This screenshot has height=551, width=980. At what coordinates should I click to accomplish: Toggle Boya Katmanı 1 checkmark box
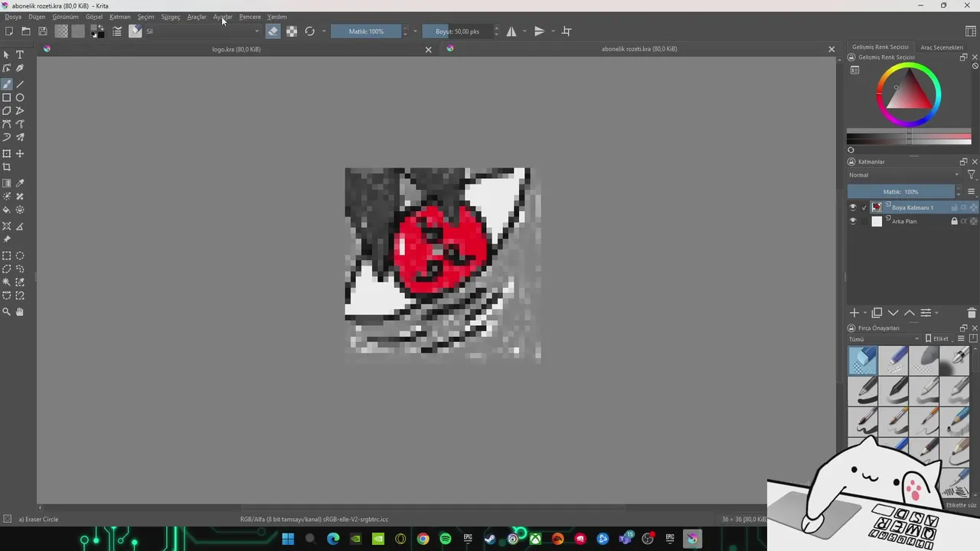point(864,207)
